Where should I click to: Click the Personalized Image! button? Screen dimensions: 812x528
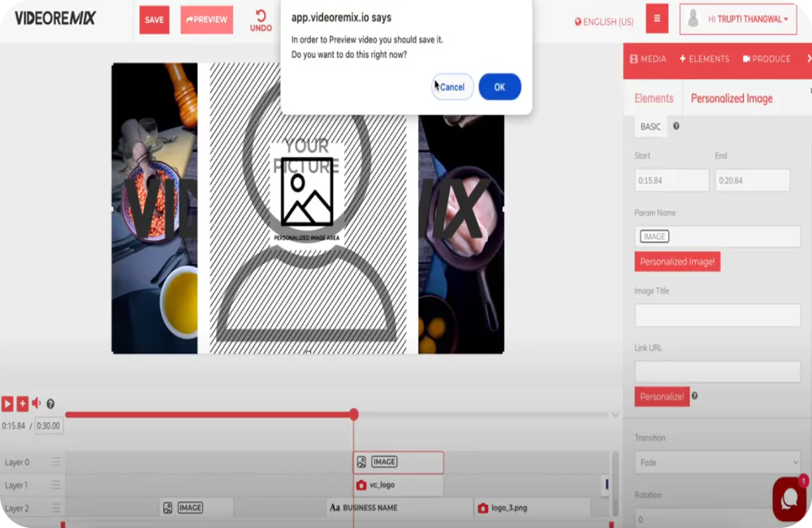coord(677,262)
